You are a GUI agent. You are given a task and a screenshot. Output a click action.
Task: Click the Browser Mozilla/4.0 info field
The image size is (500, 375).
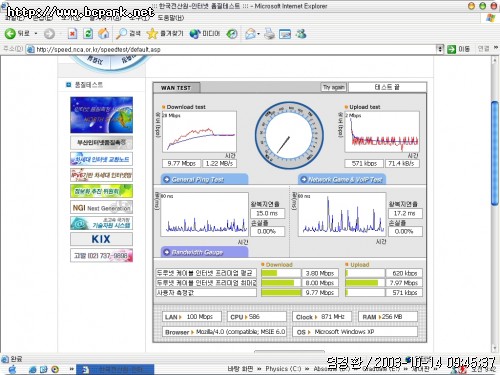(x=224, y=332)
